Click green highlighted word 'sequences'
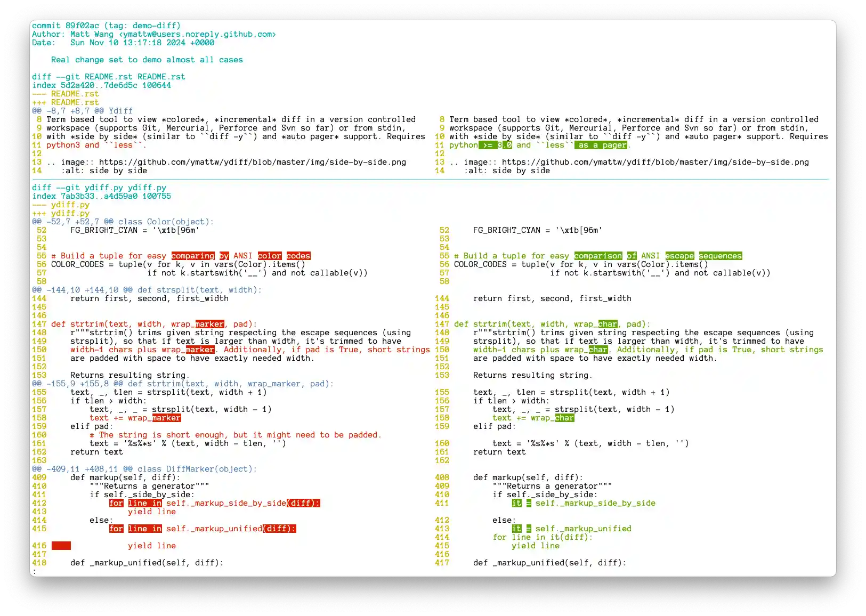The width and height of the screenshot is (866, 616). pos(721,256)
